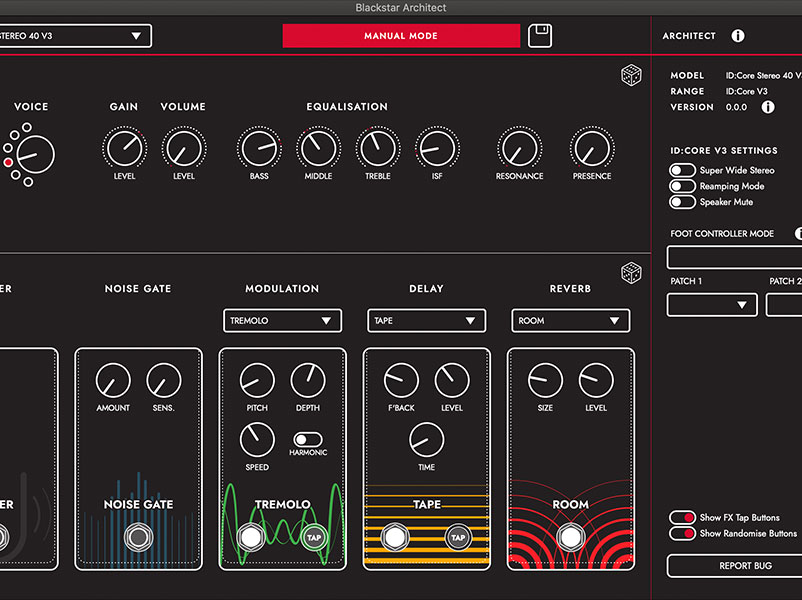Expand the Reverb type dropdown
The image size is (802, 600).
pyautogui.click(x=570, y=321)
